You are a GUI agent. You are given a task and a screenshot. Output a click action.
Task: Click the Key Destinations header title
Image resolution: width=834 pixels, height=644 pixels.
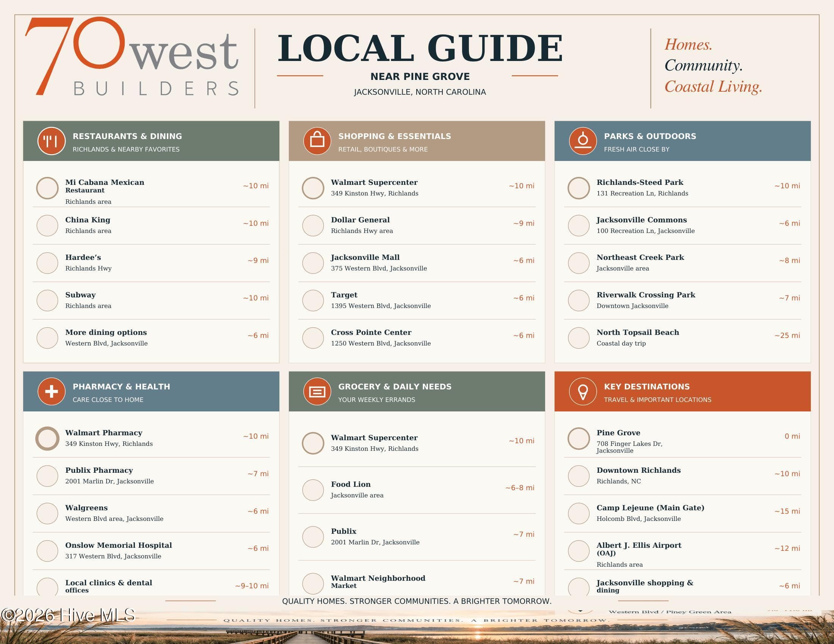point(646,386)
